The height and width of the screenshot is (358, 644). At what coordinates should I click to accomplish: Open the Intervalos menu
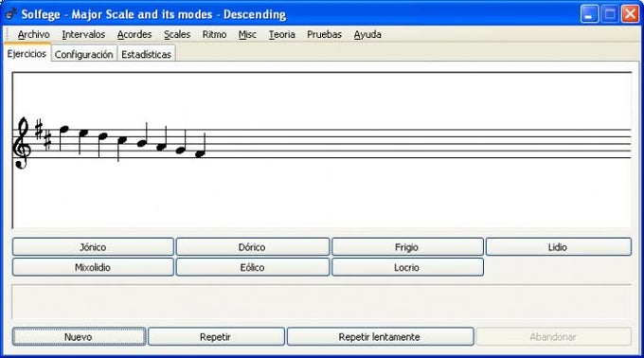83,34
